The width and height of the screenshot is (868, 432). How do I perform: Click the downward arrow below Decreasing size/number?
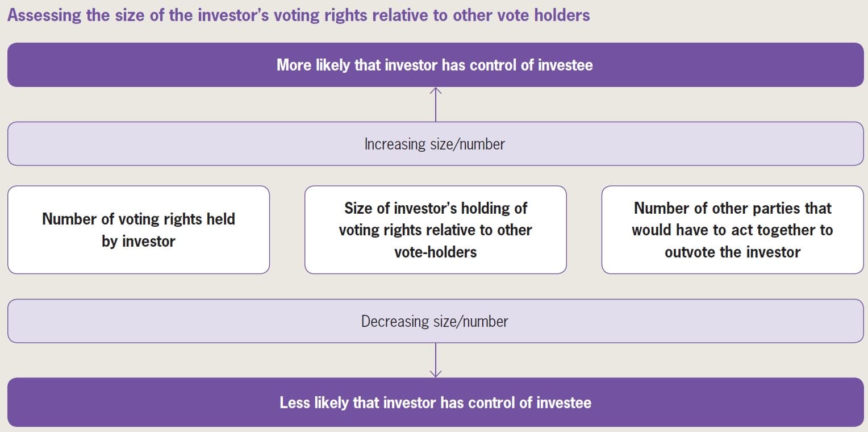click(x=436, y=359)
